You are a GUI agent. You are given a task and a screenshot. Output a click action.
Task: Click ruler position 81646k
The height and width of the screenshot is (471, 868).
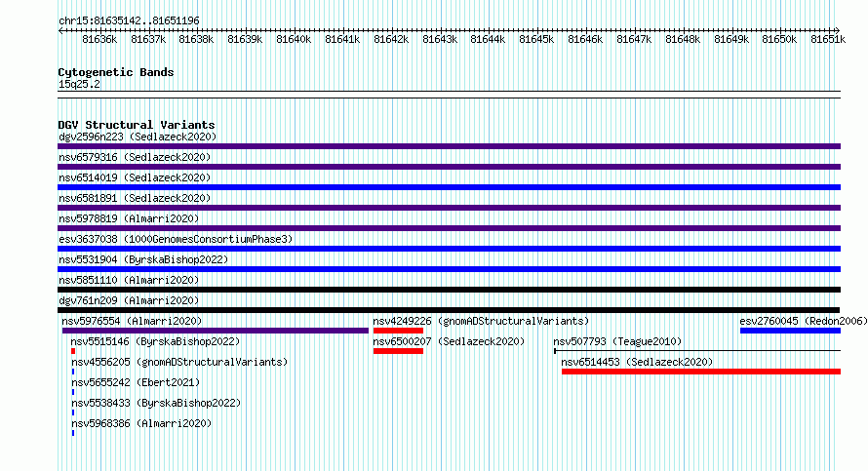coord(585,39)
